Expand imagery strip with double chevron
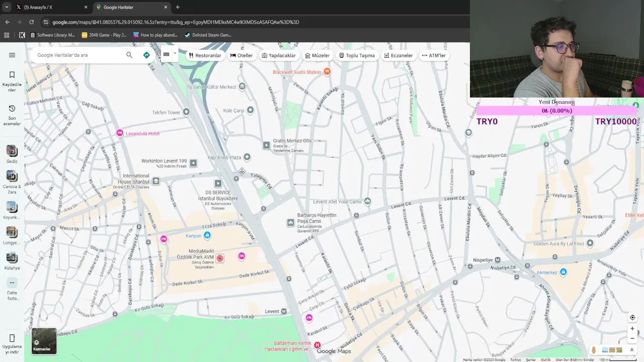The width and height of the screenshot is (644, 362). point(632,350)
